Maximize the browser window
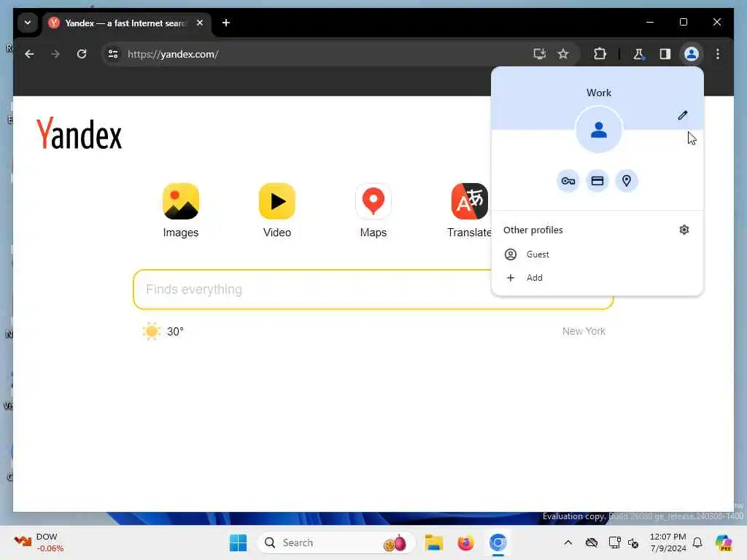This screenshot has width=747, height=560. 683,22
